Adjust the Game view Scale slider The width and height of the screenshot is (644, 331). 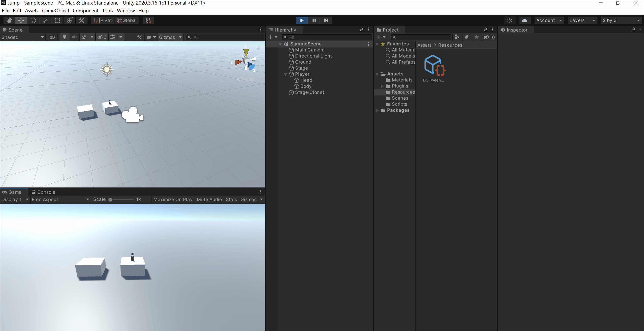(110, 199)
